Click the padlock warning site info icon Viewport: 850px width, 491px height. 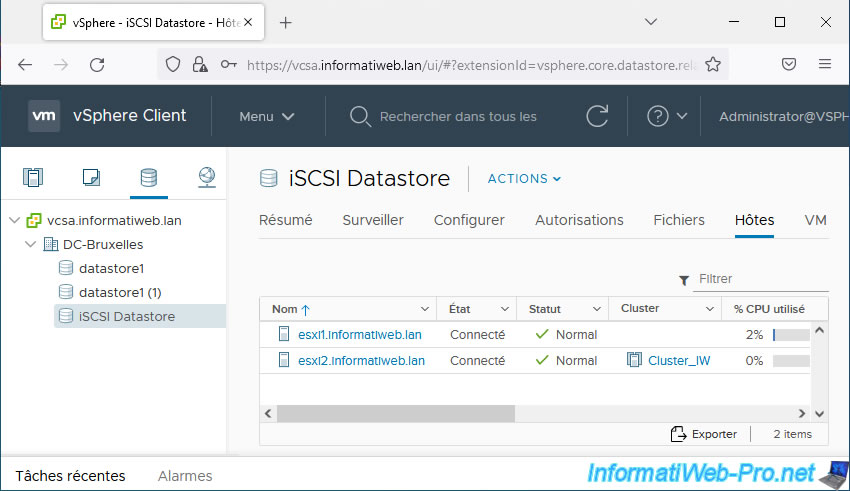(200, 64)
